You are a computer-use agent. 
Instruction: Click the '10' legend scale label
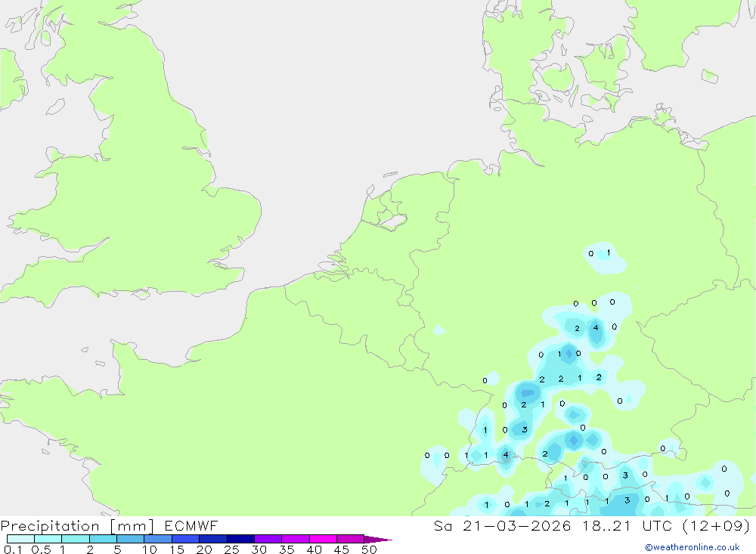click(150, 549)
